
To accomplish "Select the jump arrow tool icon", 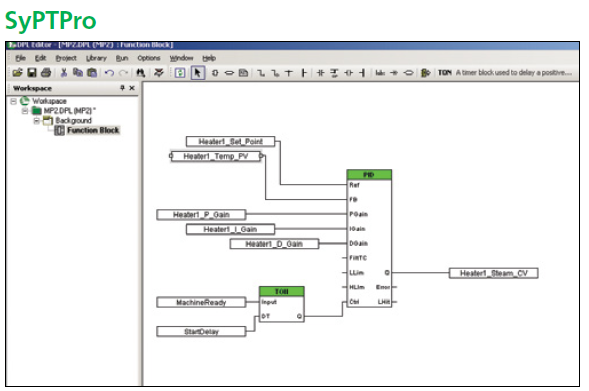I will click(x=394, y=73).
